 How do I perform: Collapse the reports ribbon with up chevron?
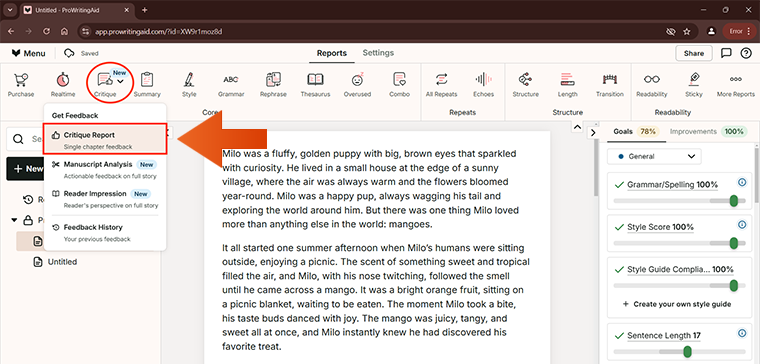point(577,127)
